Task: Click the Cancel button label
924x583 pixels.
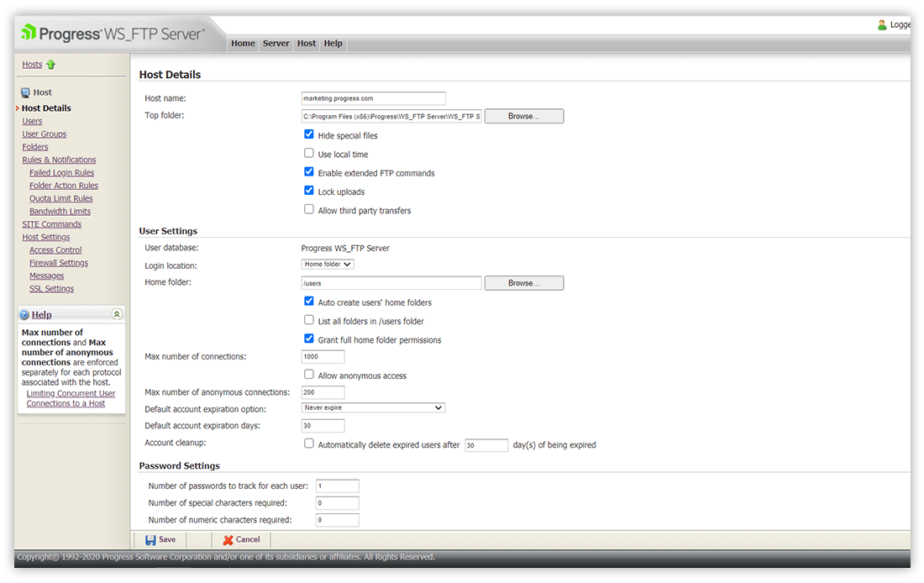Action: [x=248, y=539]
